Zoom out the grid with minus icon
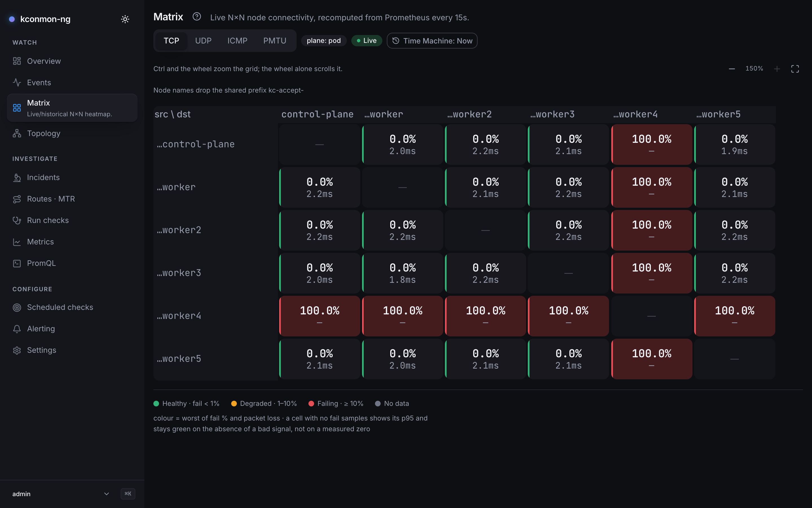The width and height of the screenshot is (812, 508). [x=732, y=69]
